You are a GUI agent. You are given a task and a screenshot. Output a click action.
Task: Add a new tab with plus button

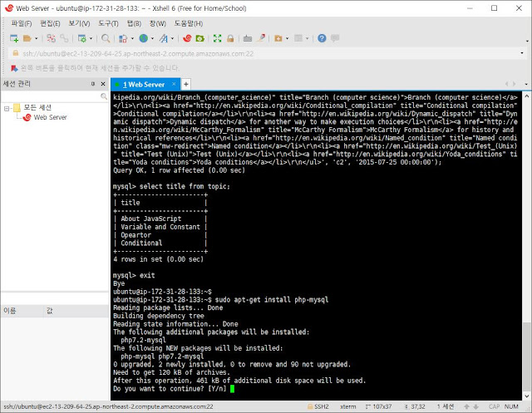tap(186, 84)
